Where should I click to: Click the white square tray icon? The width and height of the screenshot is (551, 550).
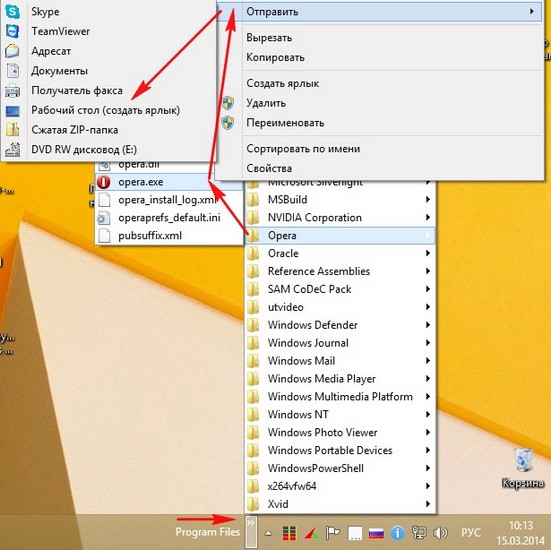pyautogui.click(x=355, y=533)
